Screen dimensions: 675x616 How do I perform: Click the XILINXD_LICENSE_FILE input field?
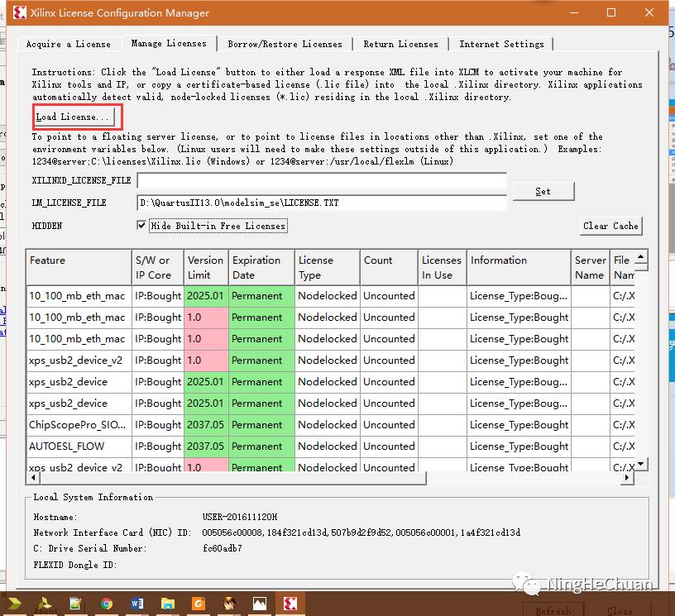pos(321,181)
